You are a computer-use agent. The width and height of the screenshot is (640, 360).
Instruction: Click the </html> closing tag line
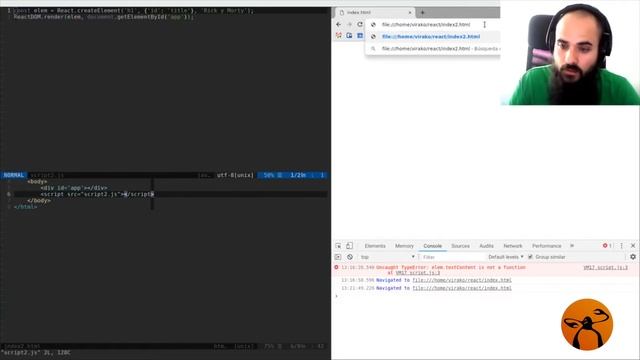coord(25,207)
